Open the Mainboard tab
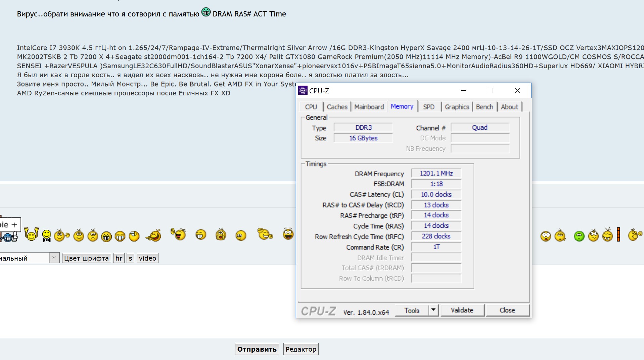Viewport: 644px width, 360px height. click(369, 107)
